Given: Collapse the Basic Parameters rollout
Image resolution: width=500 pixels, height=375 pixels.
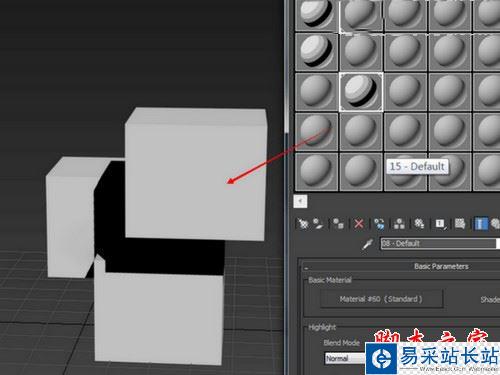Looking at the screenshot, I should click(x=306, y=267).
